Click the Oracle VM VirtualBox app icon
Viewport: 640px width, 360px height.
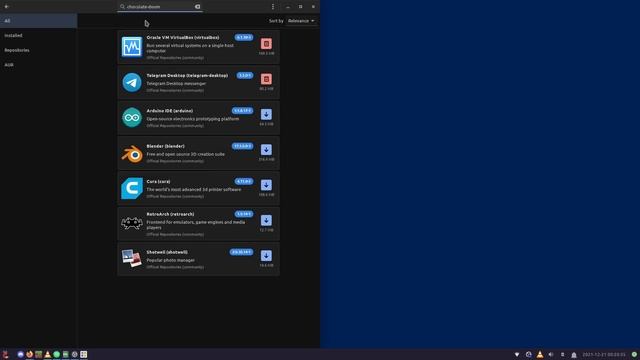[x=132, y=47]
